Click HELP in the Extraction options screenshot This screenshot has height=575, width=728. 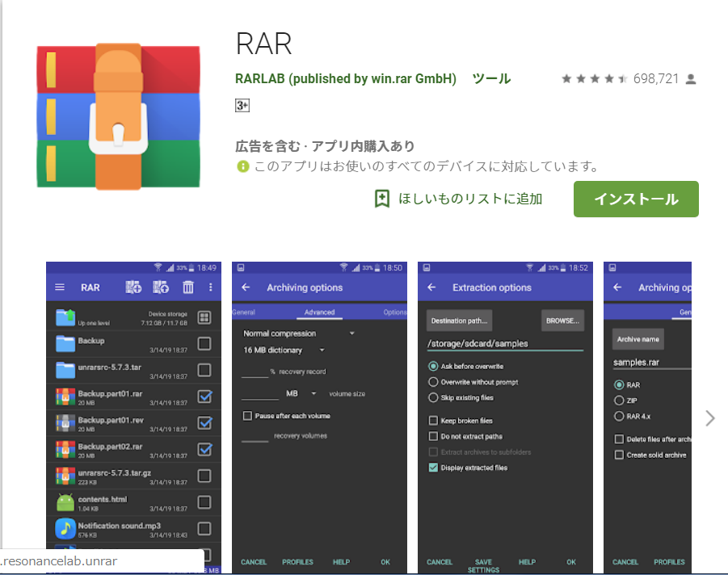527,562
